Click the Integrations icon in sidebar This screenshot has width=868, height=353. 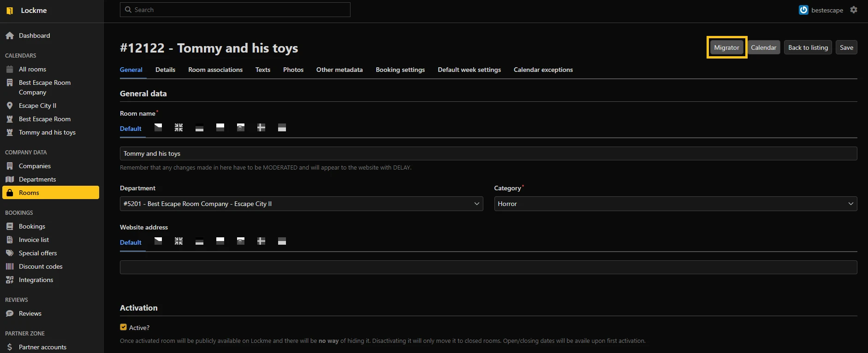[x=10, y=280]
